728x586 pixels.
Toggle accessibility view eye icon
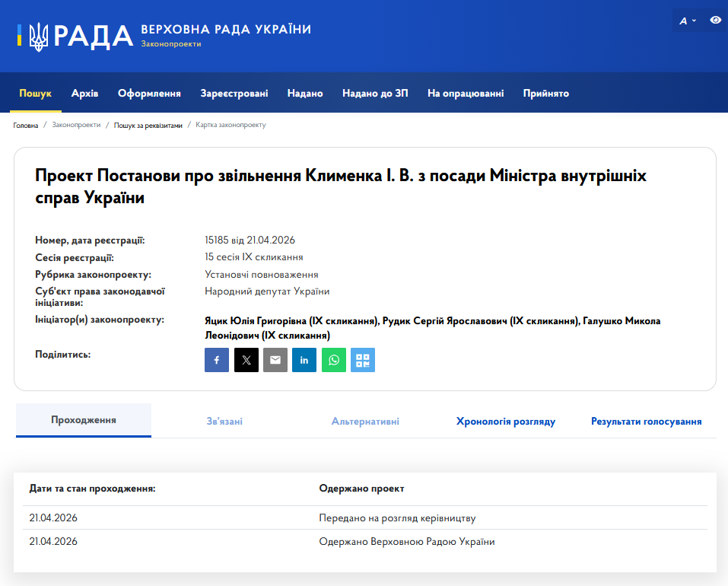coord(715,20)
